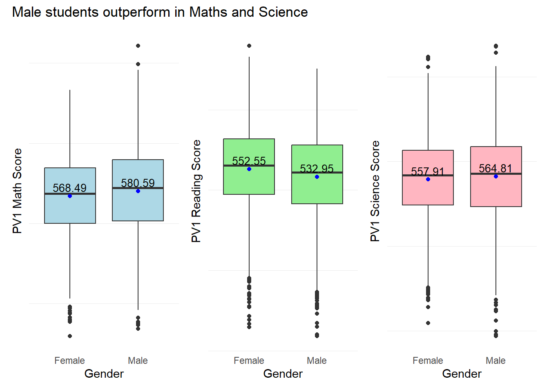
Task: Click the lowest outlier dot of Female Math
Action: (x=70, y=336)
